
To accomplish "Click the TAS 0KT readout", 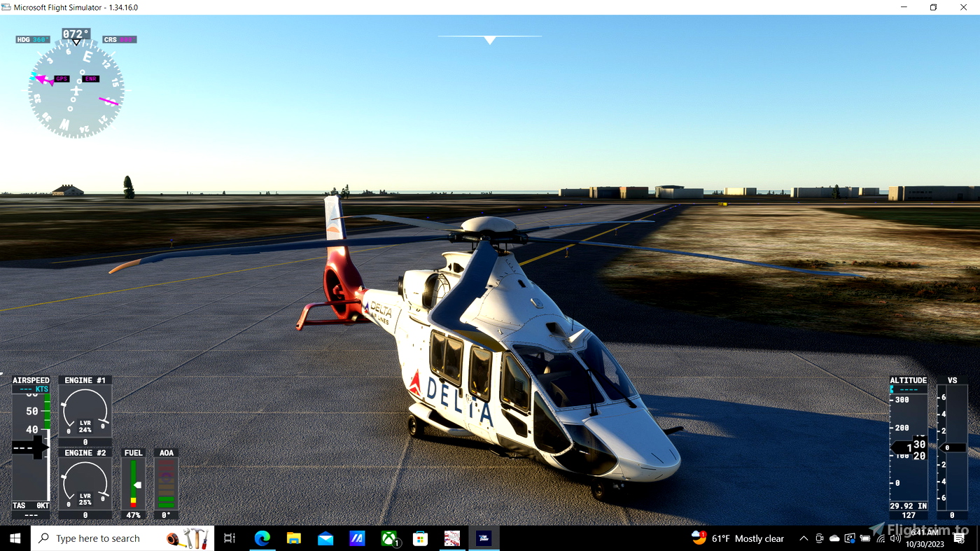I will point(31,505).
